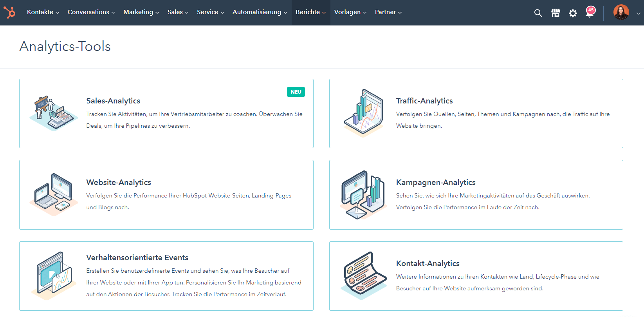
Task: Click the Traffic-Analytics description text
Action: point(503,120)
